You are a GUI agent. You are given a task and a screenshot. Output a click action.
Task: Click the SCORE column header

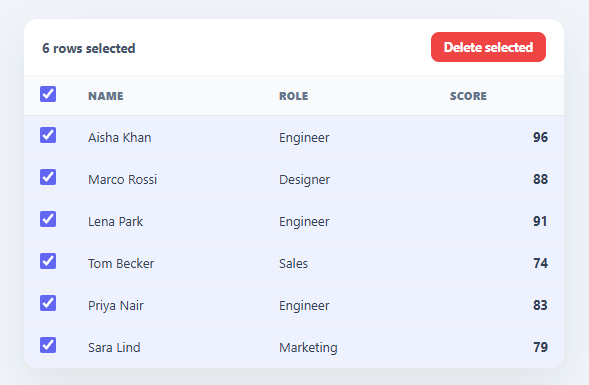pos(468,96)
